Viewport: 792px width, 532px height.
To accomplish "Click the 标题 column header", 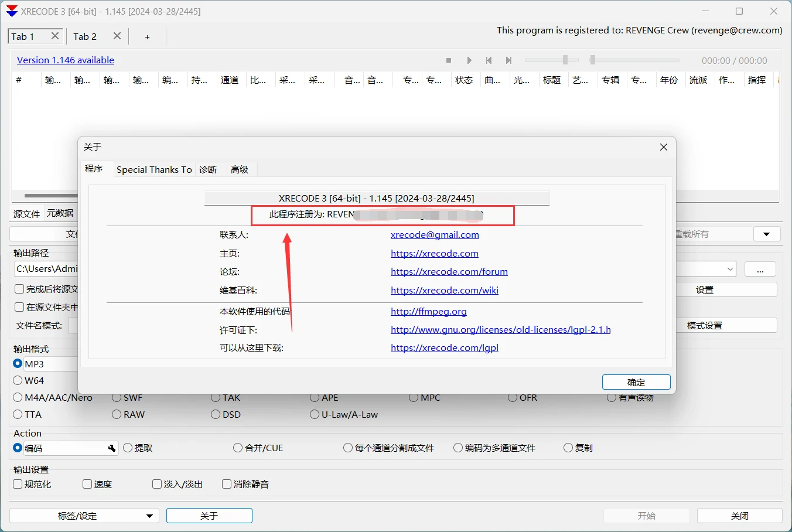I will click(552, 80).
